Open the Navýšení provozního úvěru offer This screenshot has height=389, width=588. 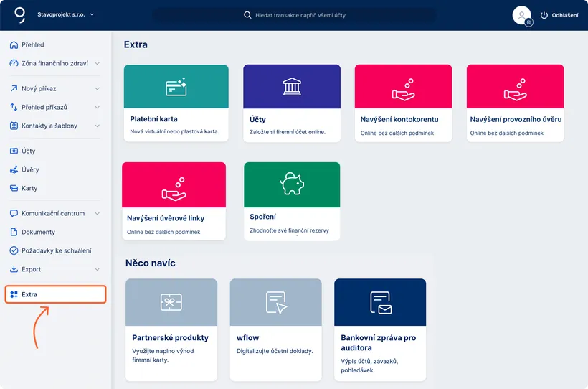515,119
